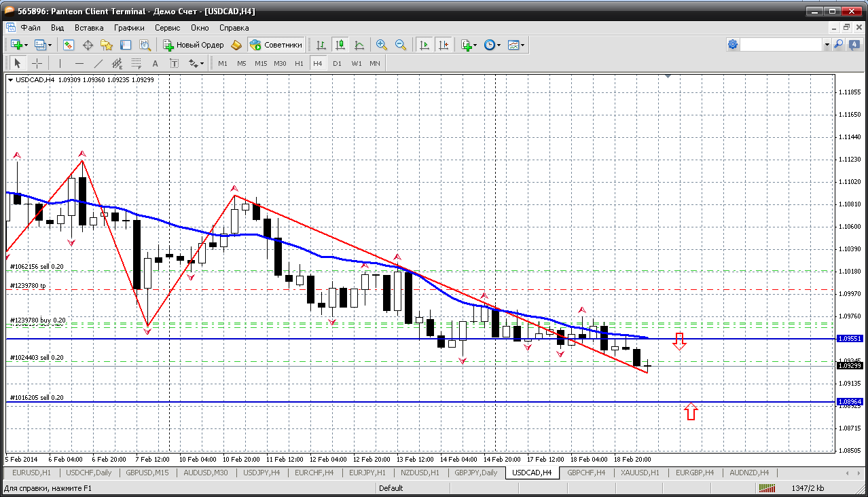Click the Новый Ордер button
The width and height of the screenshot is (868, 497).
pos(194,45)
